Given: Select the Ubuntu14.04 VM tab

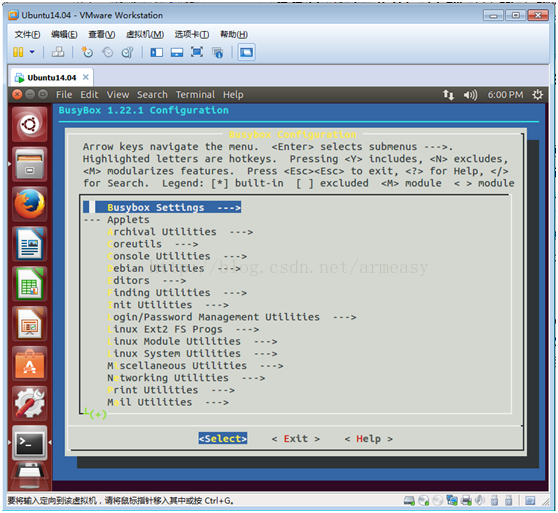Looking at the screenshot, I should coord(51,78).
